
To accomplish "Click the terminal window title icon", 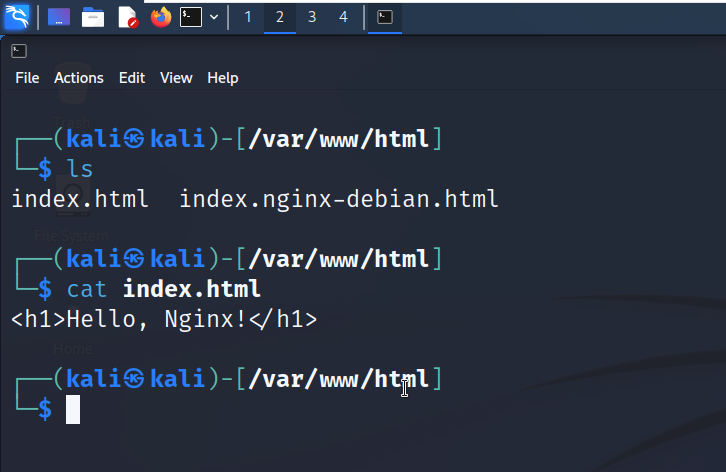I will point(19,50).
